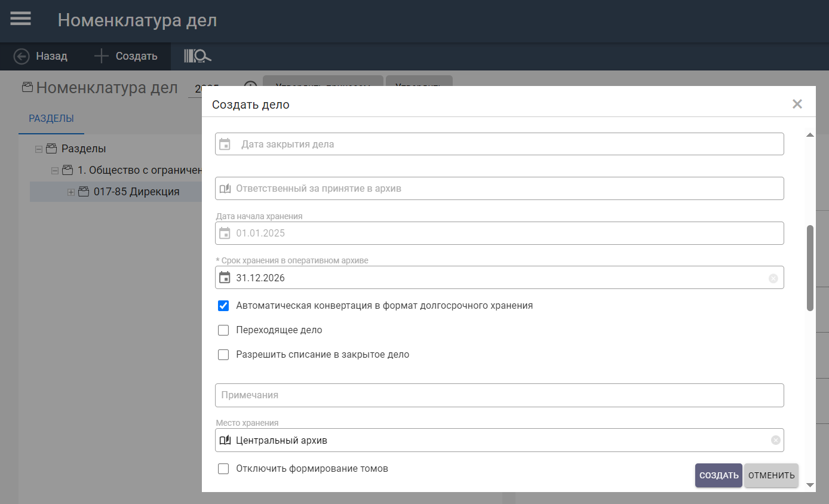The image size is (829, 504).
Task: Enable the Переходящее дело checkbox
Action: point(223,330)
